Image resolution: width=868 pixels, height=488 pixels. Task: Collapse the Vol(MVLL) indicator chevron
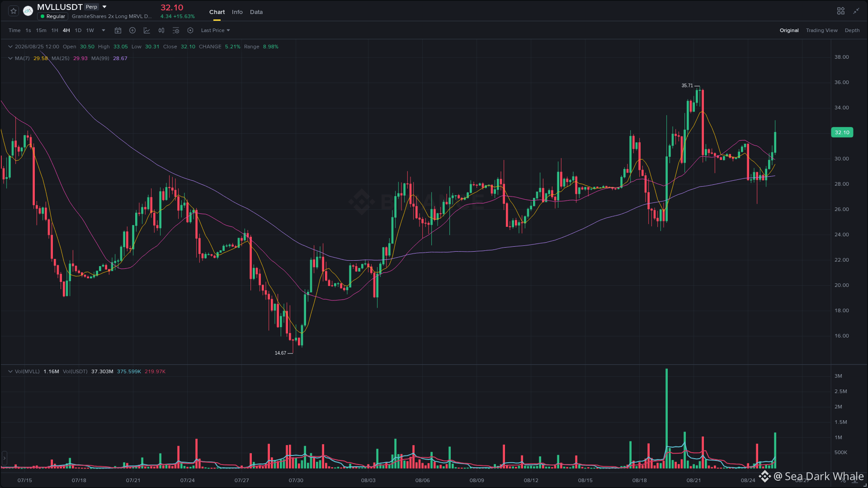click(10, 371)
